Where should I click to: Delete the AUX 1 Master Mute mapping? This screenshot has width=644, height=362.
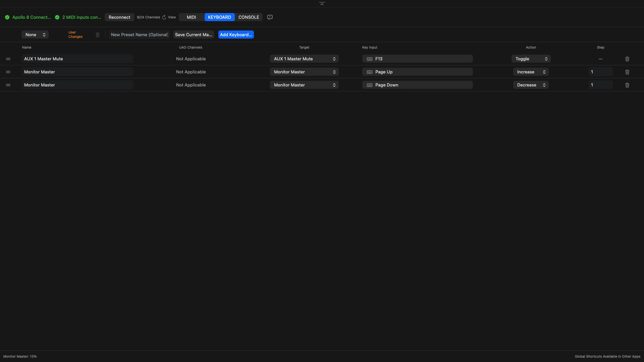point(627,59)
